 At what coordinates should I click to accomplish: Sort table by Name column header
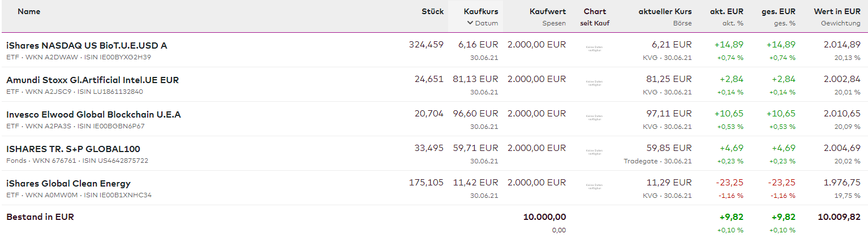pyautogui.click(x=29, y=11)
